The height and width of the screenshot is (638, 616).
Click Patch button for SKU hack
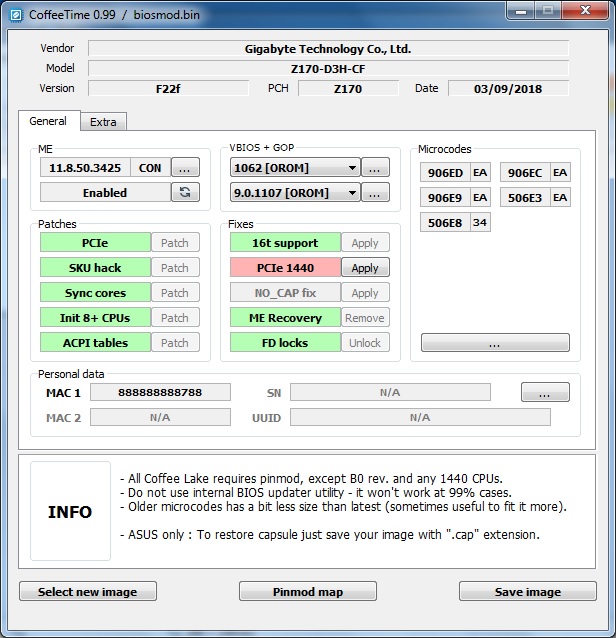175,267
